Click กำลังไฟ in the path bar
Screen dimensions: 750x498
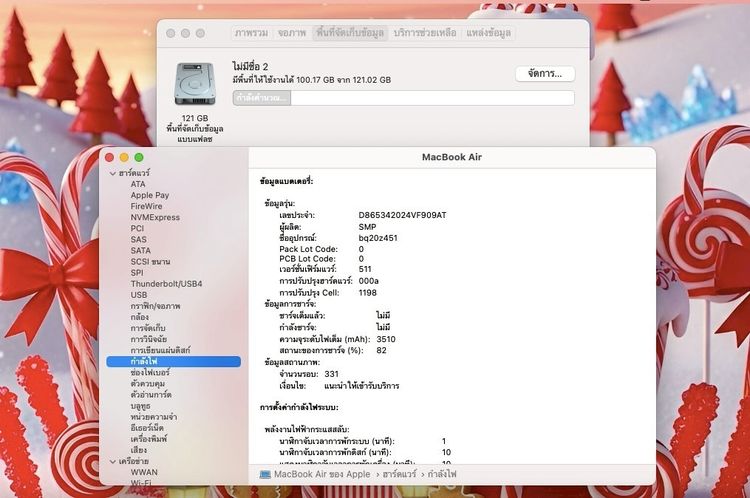pos(442,475)
